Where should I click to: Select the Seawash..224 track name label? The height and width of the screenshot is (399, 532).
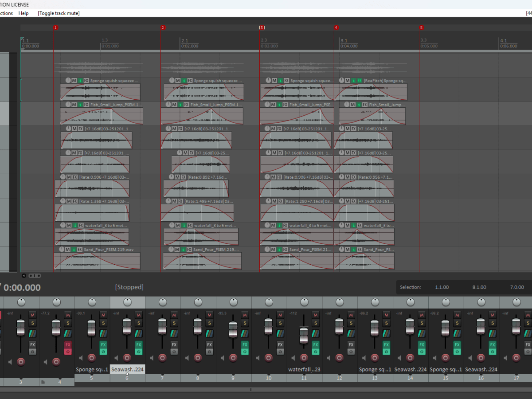coord(128,369)
